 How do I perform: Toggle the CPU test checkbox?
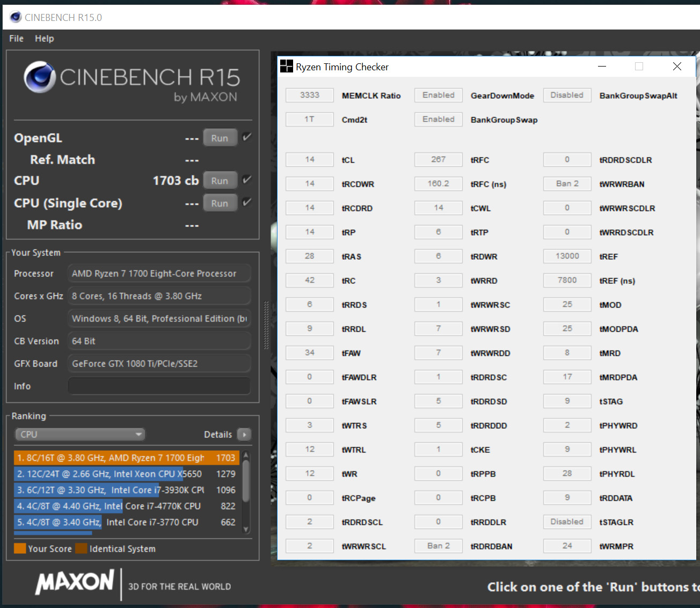pyautogui.click(x=246, y=180)
